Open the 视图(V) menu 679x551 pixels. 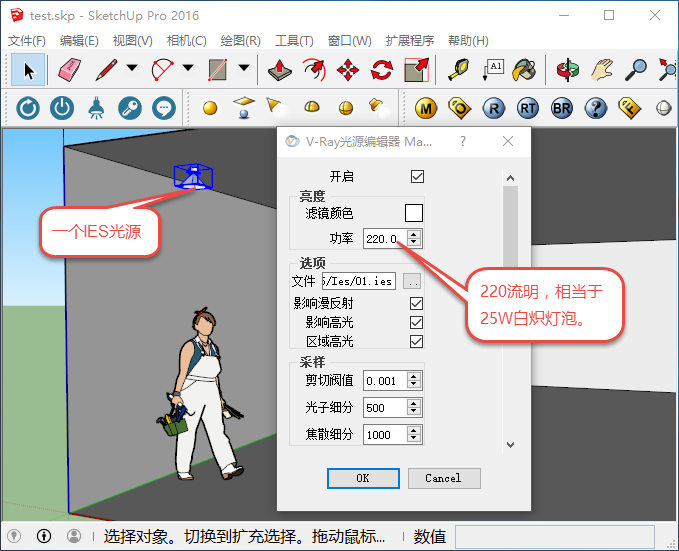click(133, 41)
